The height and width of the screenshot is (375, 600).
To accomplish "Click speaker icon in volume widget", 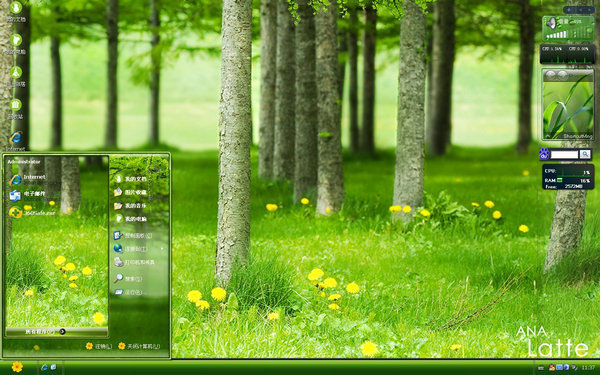I will pos(551,24).
